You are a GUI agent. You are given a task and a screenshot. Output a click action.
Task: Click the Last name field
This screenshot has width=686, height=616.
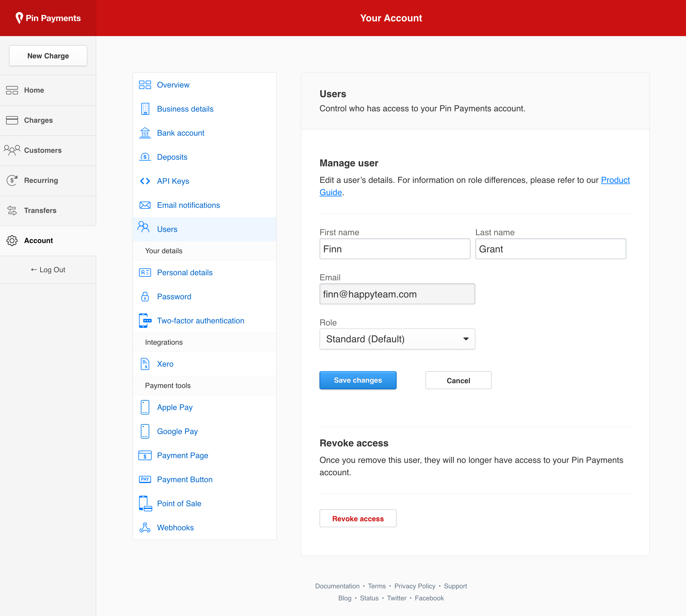click(551, 249)
